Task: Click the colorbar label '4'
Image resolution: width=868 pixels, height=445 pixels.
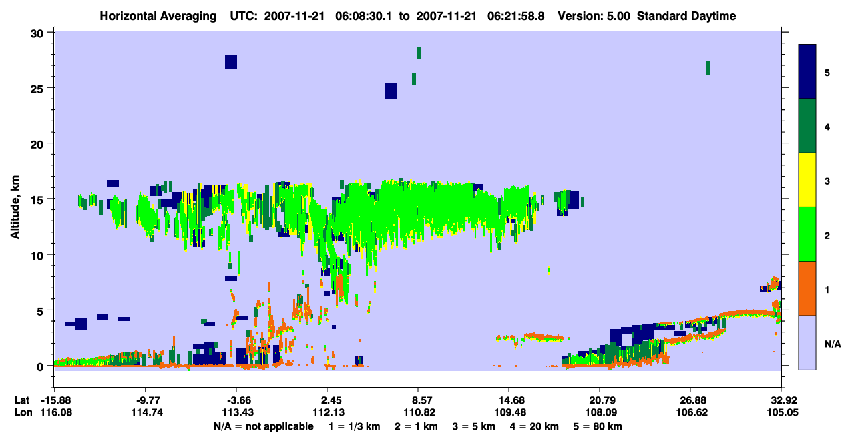Action: [827, 127]
